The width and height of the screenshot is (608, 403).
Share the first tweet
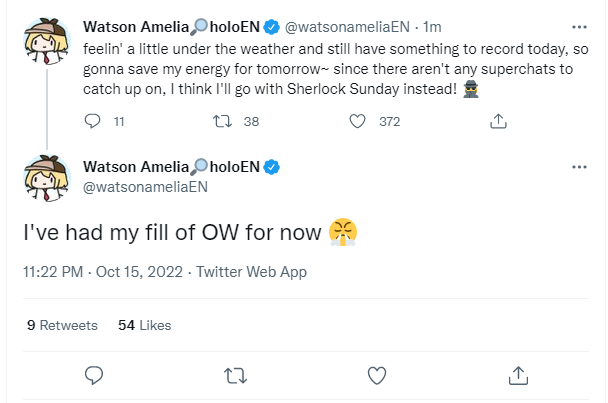click(x=497, y=121)
